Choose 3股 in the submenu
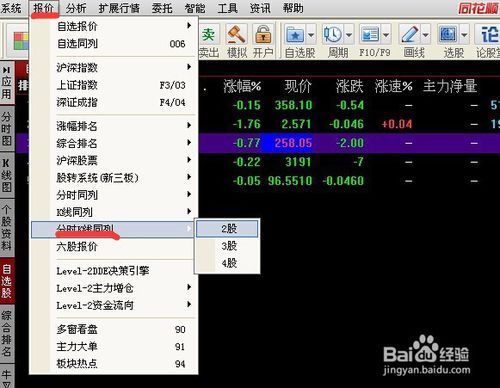Viewport: 500px width, 388px height. (227, 246)
